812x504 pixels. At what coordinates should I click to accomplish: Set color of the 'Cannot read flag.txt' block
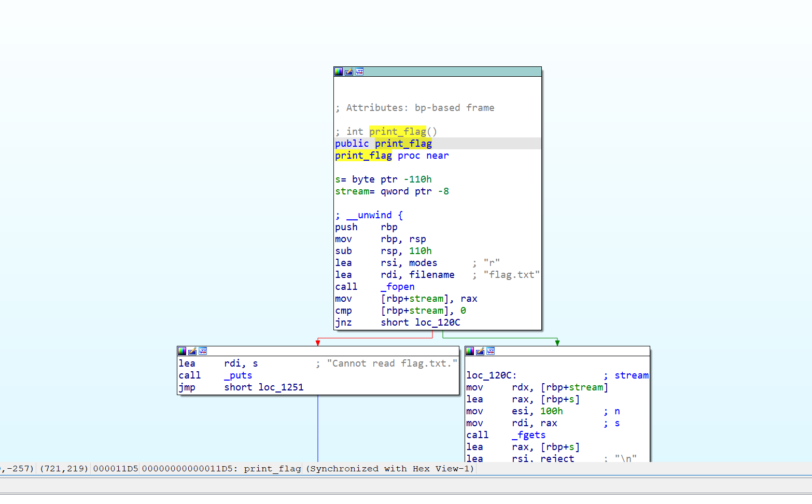182,351
